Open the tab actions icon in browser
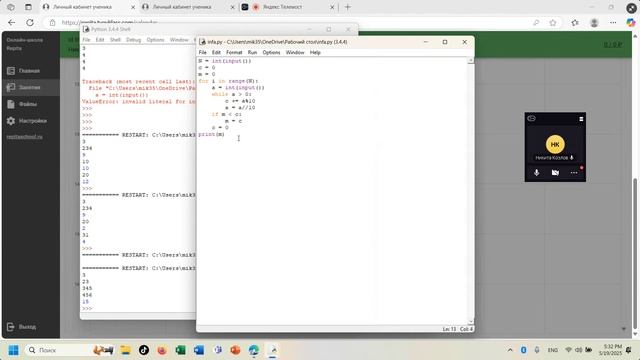The image size is (640, 360). [28, 7]
